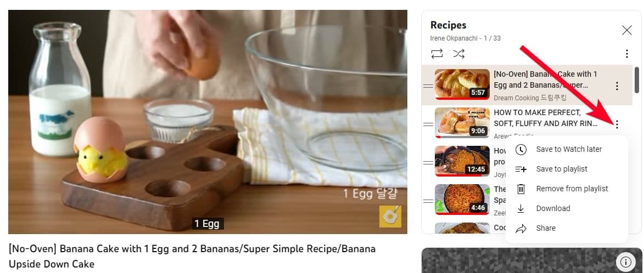Screen dimensions: 644x273
Task: Toggle shuffle playlist icon
Action: click(x=459, y=54)
